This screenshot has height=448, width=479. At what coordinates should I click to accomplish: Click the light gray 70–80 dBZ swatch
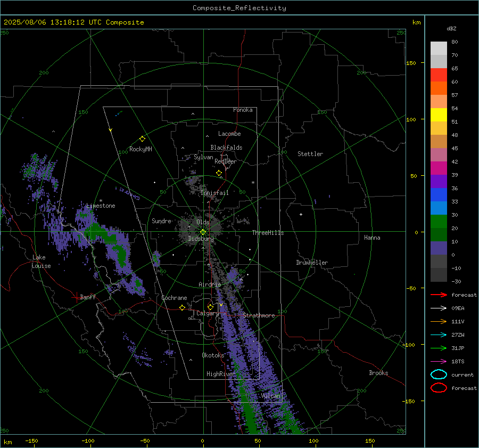439,48
